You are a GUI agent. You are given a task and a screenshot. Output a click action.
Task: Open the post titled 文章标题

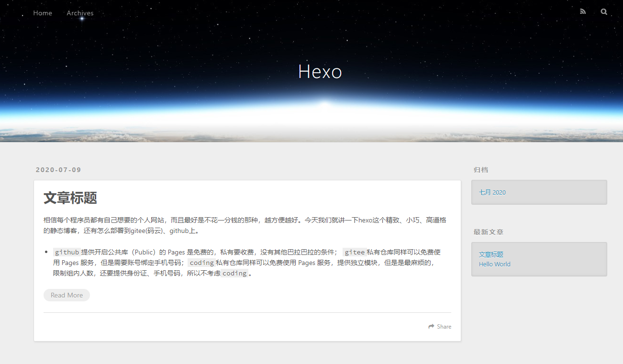tap(70, 198)
